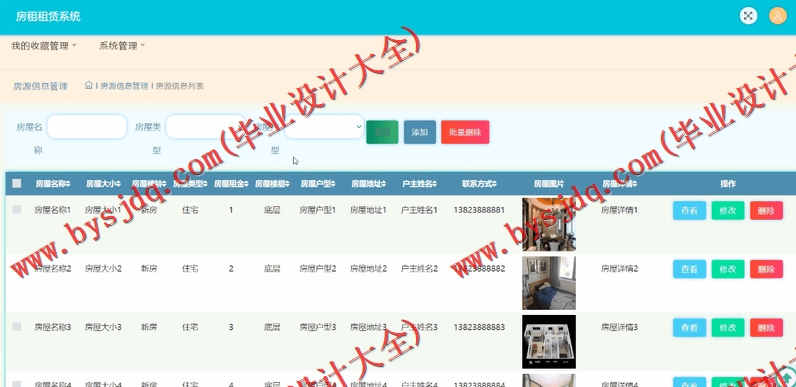Click the 房屋详情1 cell

(619, 210)
